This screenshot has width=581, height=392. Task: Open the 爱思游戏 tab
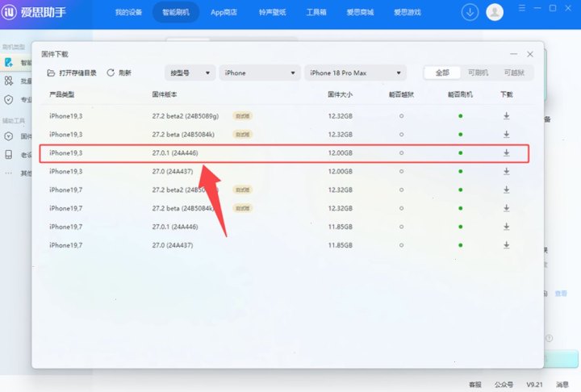pyautogui.click(x=408, y=12)
